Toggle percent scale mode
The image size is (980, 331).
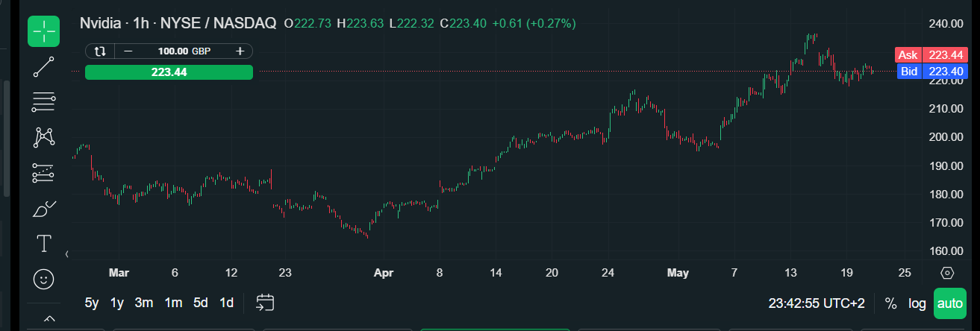click(x=890, y=303)
